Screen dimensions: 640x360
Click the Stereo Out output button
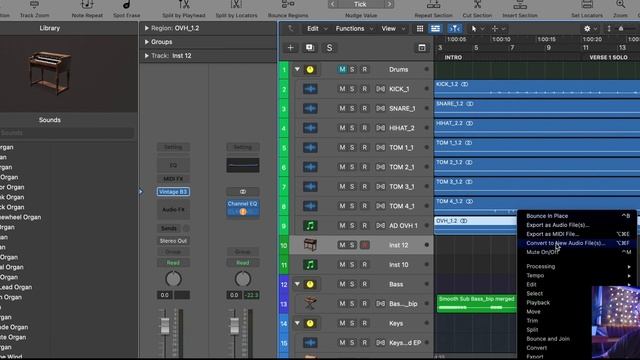coord(173,241)
